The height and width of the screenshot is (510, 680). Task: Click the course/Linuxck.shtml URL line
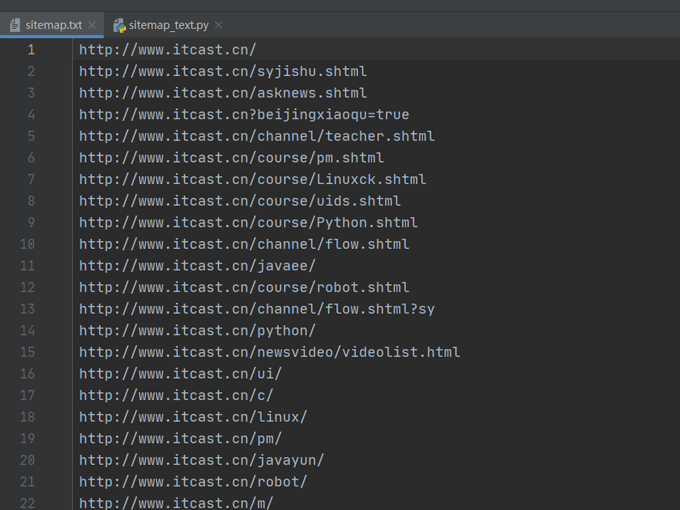tap(252, 180)
